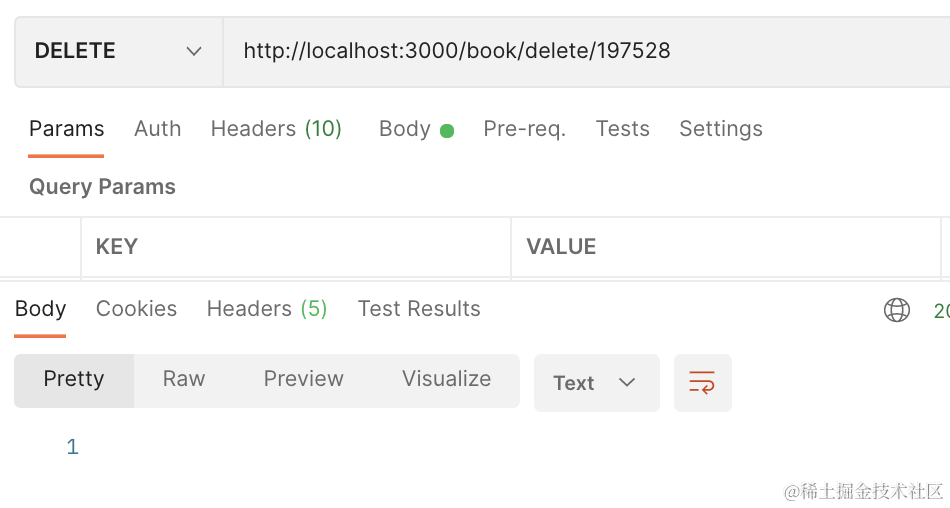
Task: Open the DELETE method dropdown
Action: pyautogui.click(x=119, y=52)
